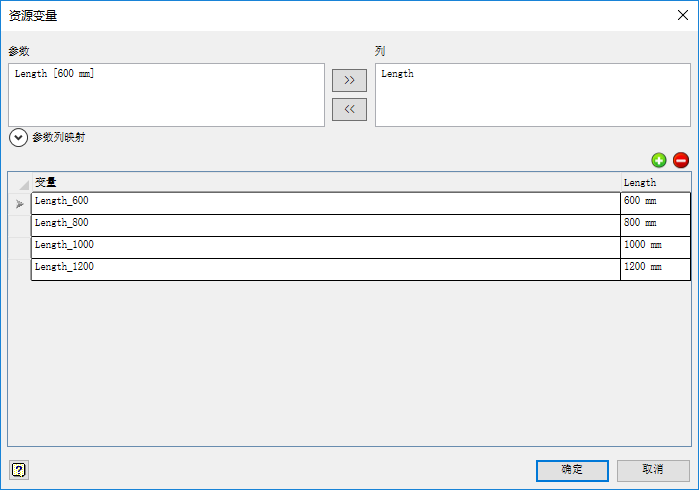Expand the 参数列映射 section chevron

tap(18, 138)
